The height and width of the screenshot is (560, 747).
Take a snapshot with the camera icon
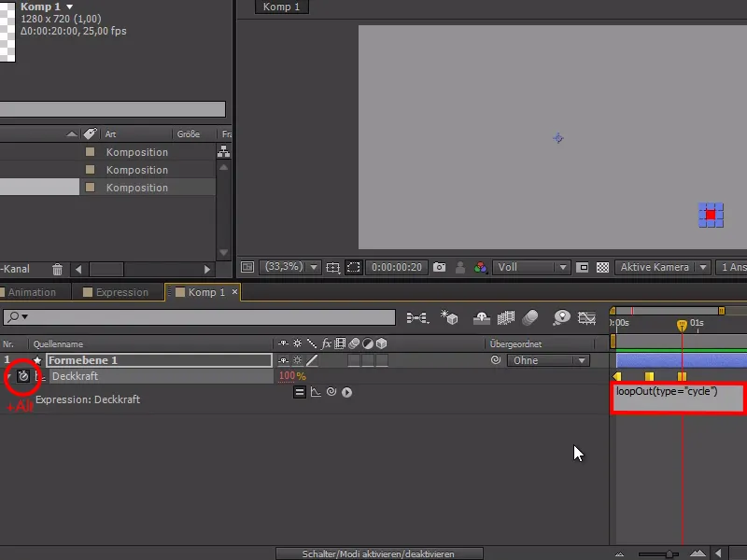point(439,268)
